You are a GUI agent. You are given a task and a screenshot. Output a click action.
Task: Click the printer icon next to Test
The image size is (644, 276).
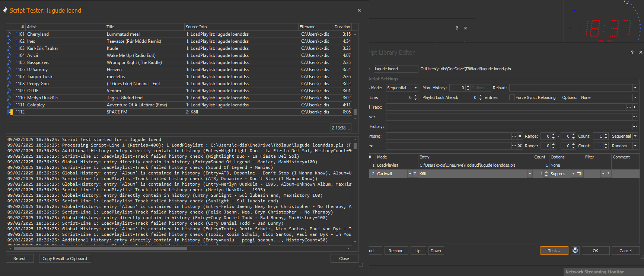(575, 250)
